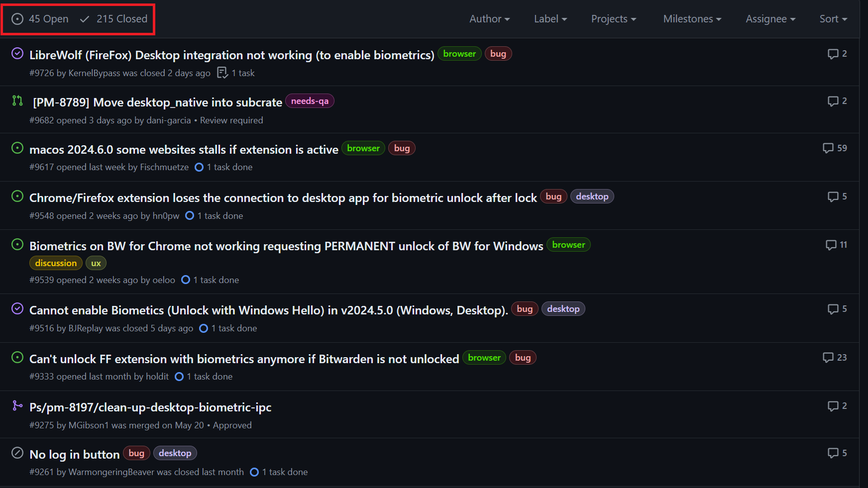Viewport: 868px width, 488px height.
Task: Click the open-issue icon beside the Chrome/Firefox extension issue
Action: click(17, 196)
